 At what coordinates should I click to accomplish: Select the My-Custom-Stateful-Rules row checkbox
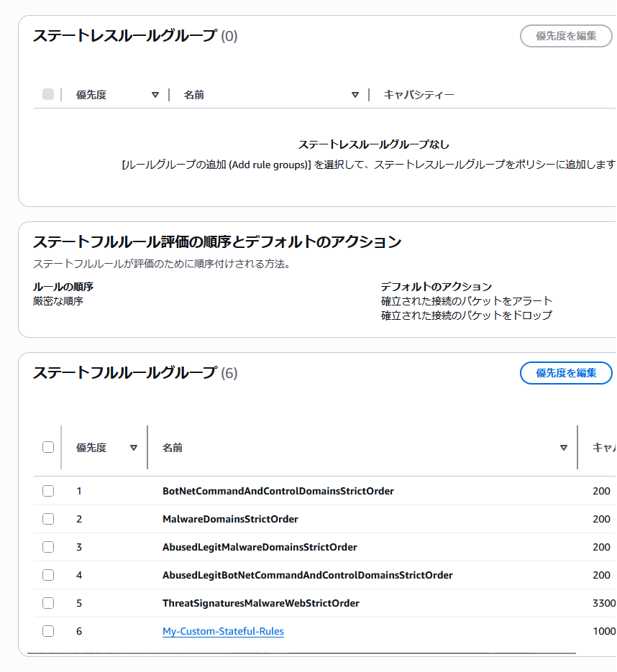point(48,631)
